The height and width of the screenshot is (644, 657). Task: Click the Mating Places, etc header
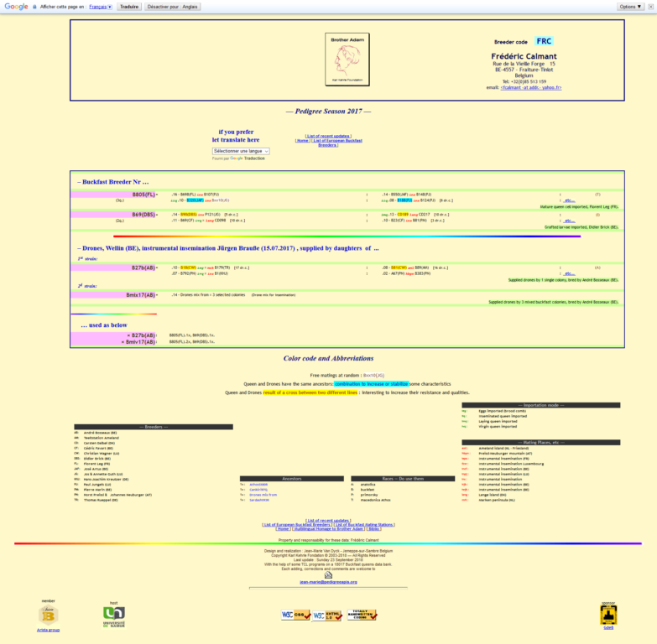pyautogui.click(x=541, y=443)
